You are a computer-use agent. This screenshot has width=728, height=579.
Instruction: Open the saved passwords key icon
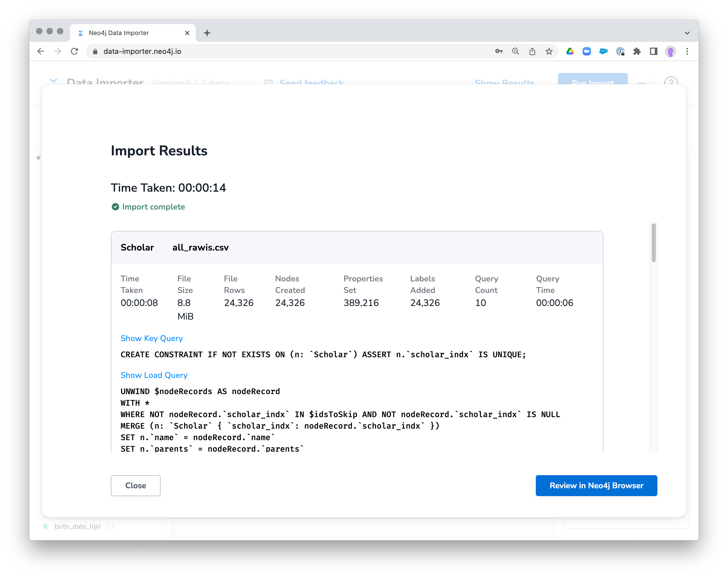tap(499, 51)
